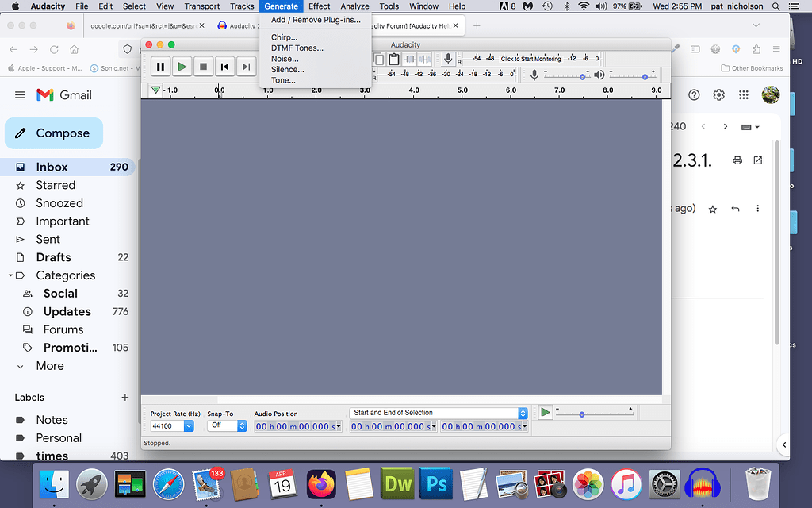
Task: Open the Project Rate dropdown
Action: (188, 425)
